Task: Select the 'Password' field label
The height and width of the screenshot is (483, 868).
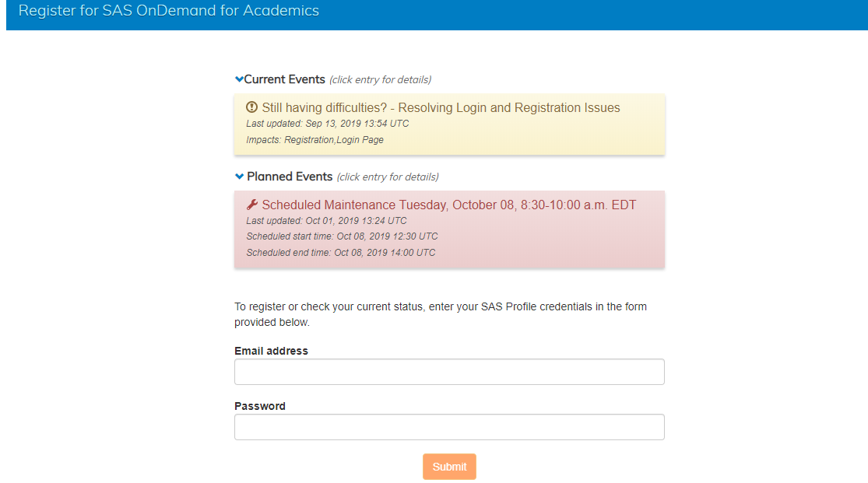Action: click(260, 406)
